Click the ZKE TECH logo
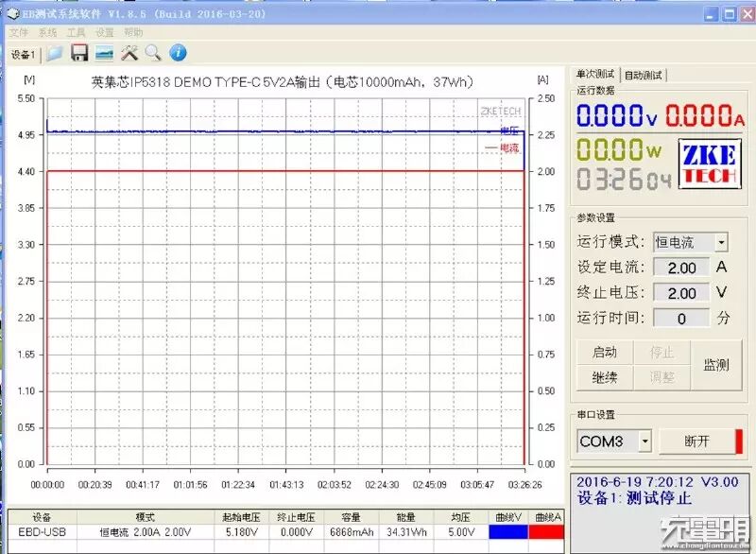The image size is (756, 554). tap(710, 164)
